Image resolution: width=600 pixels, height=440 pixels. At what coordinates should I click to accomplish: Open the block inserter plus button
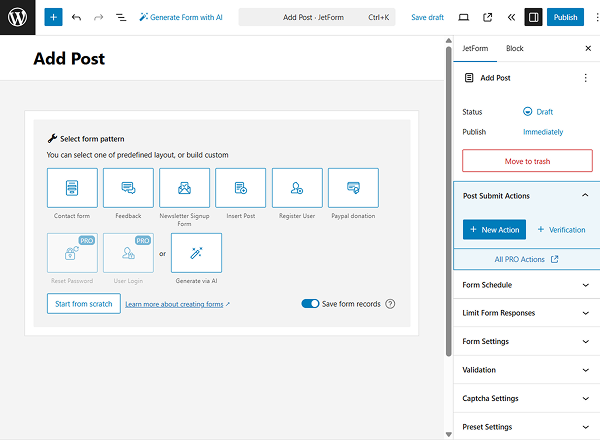point(53,17)
